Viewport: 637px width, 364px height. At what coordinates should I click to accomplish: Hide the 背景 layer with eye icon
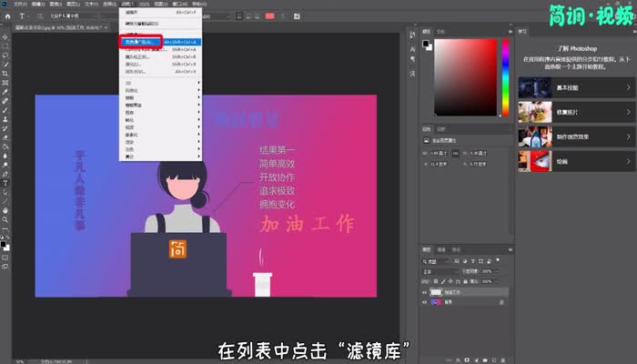(425, 301)
